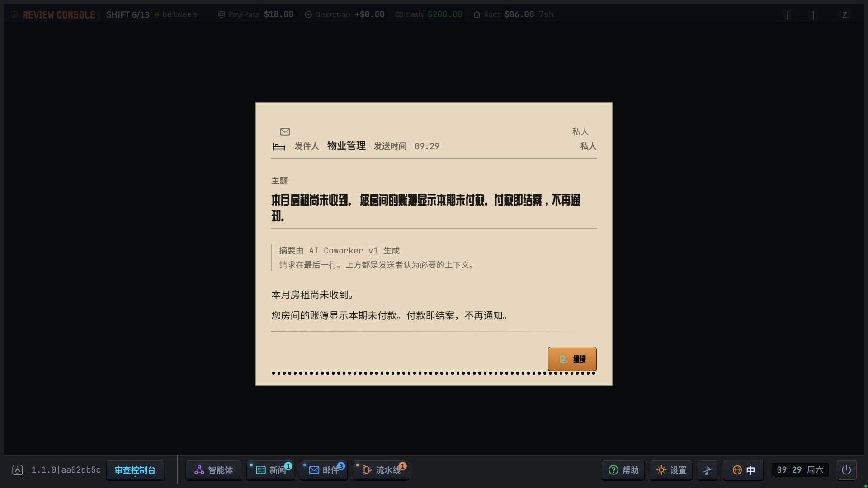868x488 pixels.
Task: Click the Z button in top bar
Action: pyautogui.click(x=844, y=14)
